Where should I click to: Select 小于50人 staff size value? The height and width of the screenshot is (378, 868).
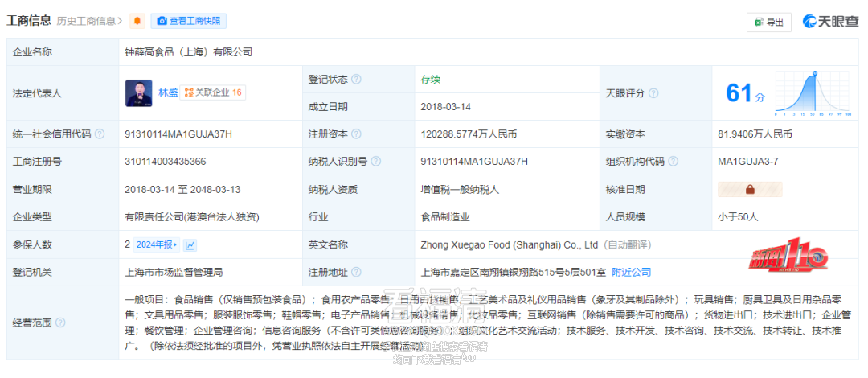737,217
